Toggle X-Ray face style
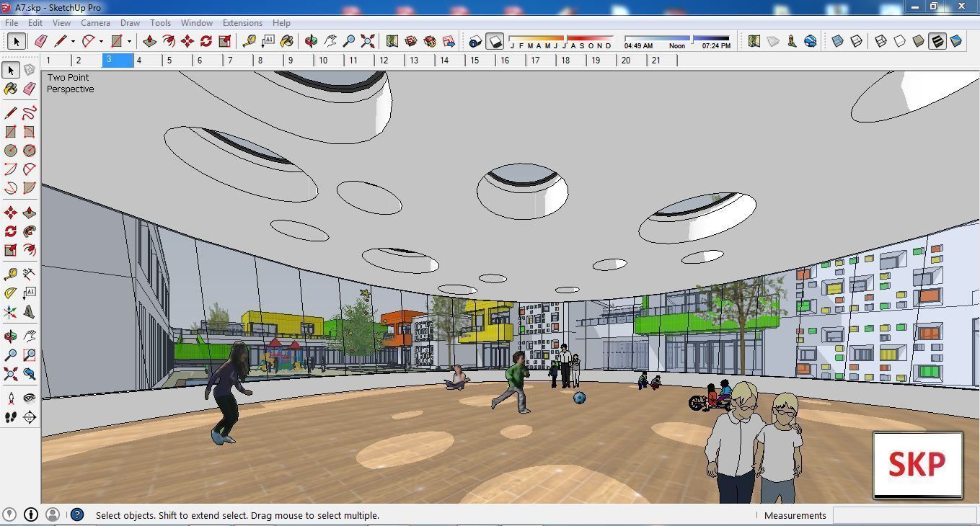Image resolution: width=980 pixels, height=526 pixels. (x=838, y=41)
